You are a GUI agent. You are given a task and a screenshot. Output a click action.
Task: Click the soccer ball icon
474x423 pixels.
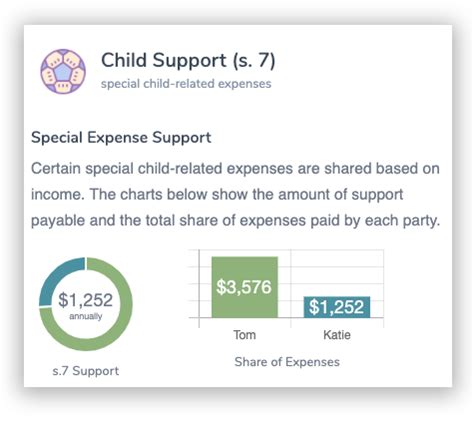(63, 71)
